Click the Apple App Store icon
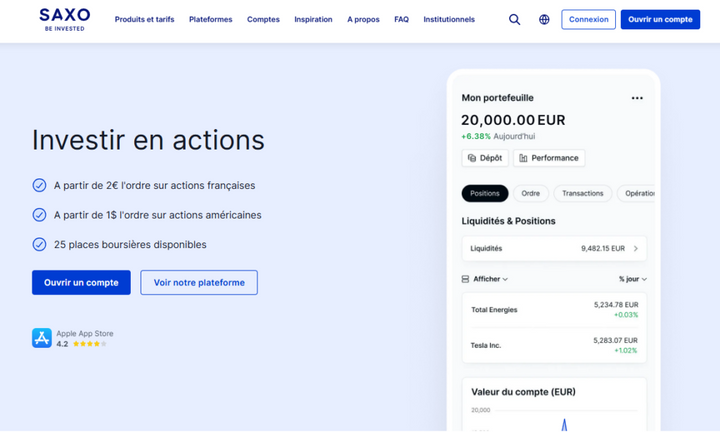720x432 pixels. [41, 338]
